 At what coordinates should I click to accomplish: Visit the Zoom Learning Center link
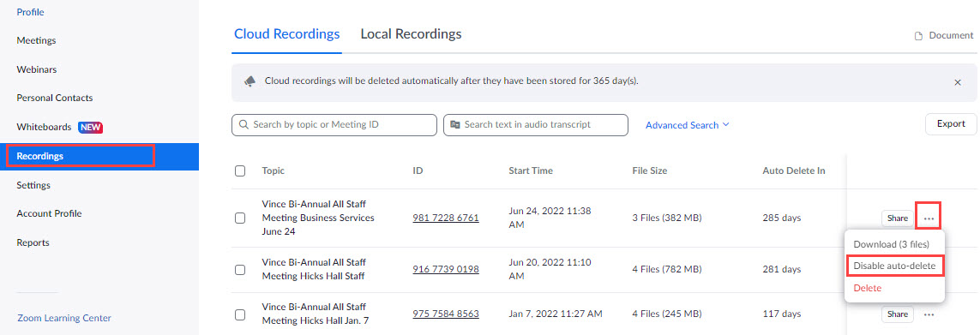point(64,318)
